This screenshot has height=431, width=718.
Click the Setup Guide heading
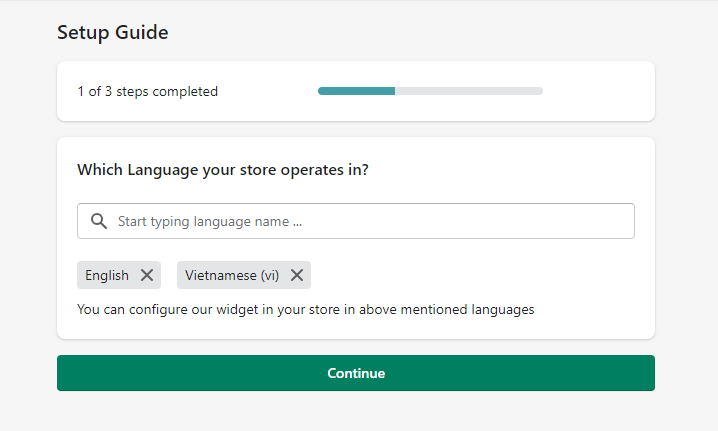[112, 32]
